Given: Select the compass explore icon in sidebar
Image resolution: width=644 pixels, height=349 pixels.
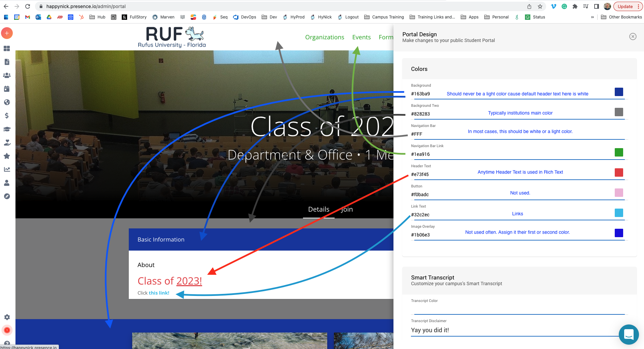Looking at the screenshot, I should (x=7, y=196).
